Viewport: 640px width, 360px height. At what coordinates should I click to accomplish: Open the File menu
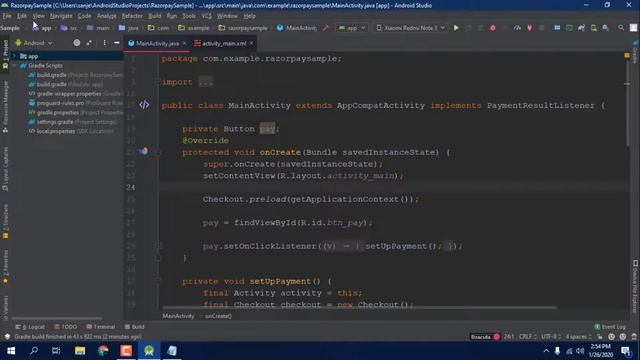click(x=7, y=16)
